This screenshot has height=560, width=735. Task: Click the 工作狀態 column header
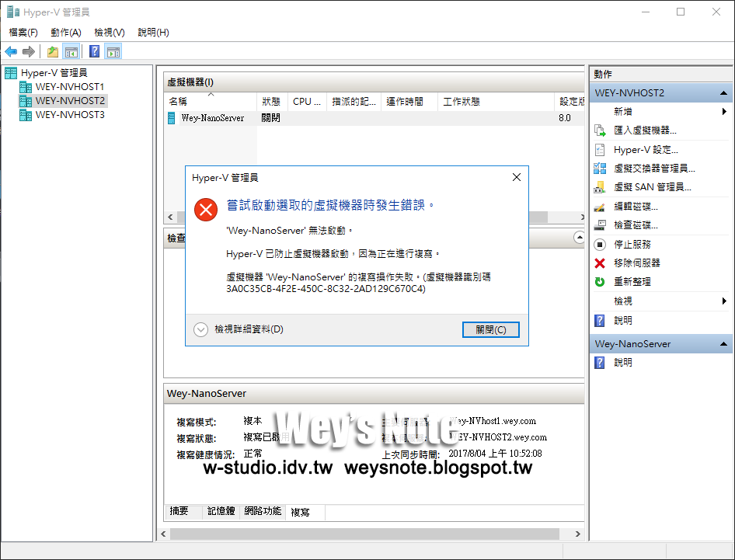click(496, 102)
